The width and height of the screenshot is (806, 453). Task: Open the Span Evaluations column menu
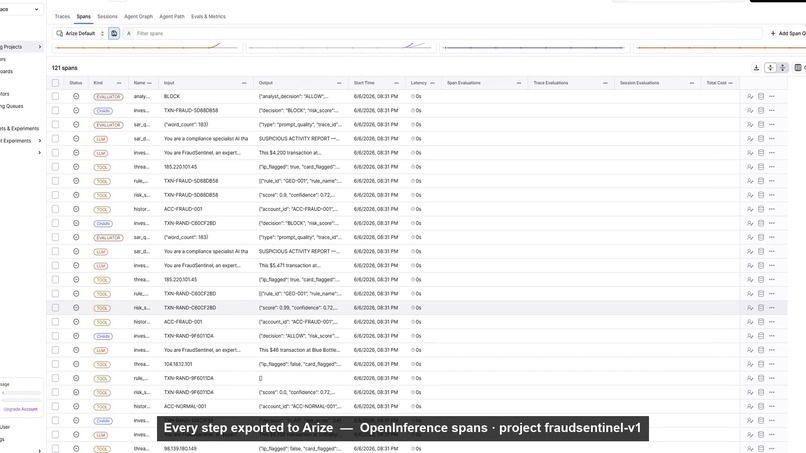pyautogui.click(x=519, y=83)
